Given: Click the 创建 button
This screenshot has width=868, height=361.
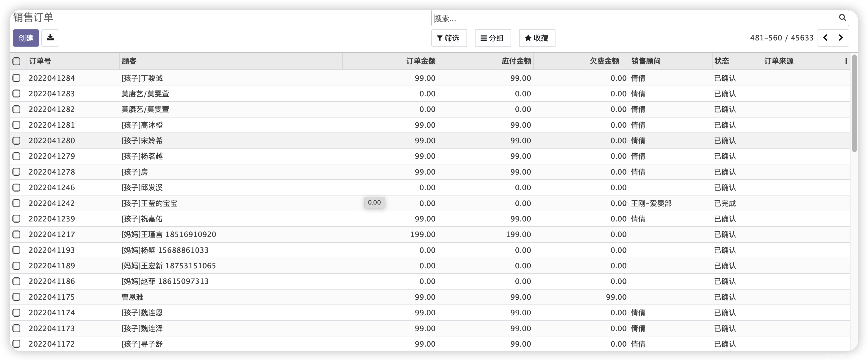Looking at the screenshot, I should (x=26, y=38).
